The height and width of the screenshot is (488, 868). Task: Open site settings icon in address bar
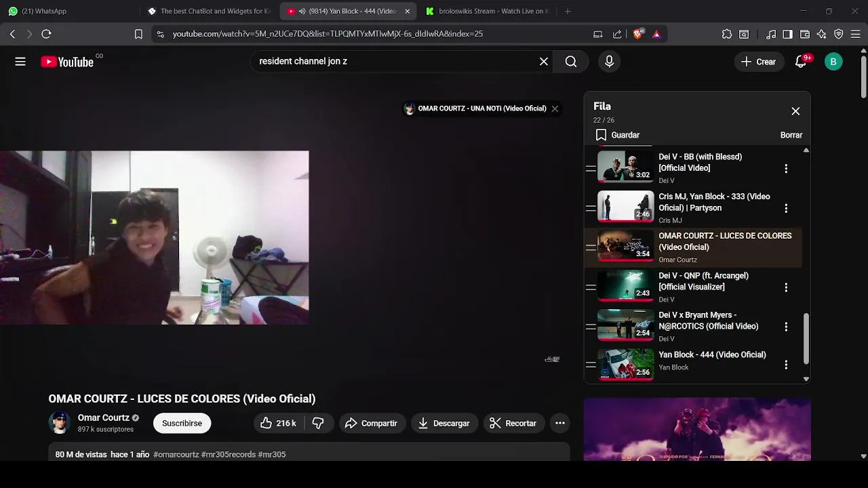pyautogui.click(x=160, y=34)
